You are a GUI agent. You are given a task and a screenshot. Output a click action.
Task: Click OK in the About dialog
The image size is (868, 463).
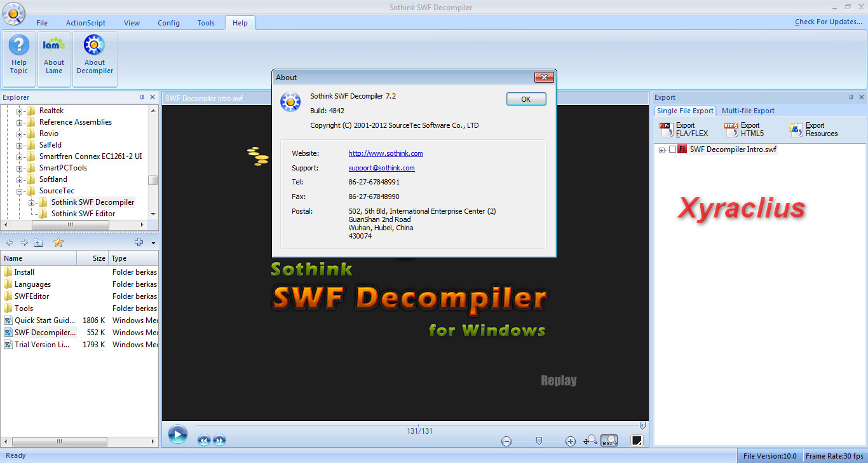526,99
